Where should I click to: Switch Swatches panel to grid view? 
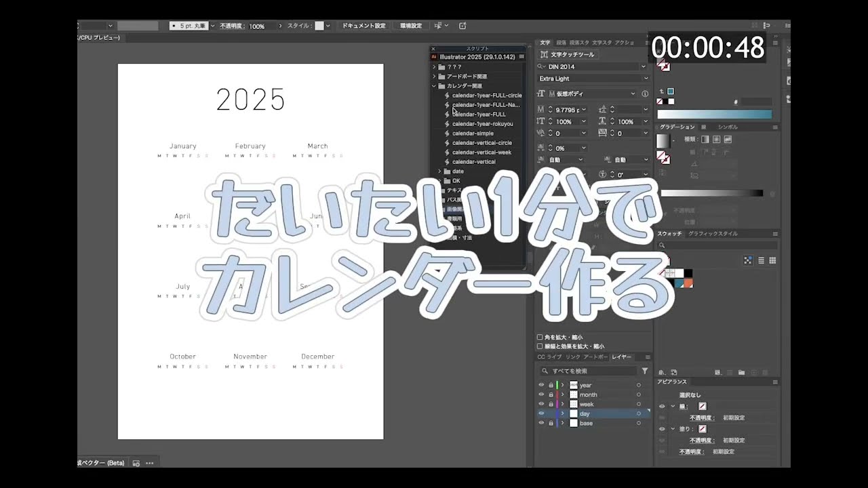[772, 260]
